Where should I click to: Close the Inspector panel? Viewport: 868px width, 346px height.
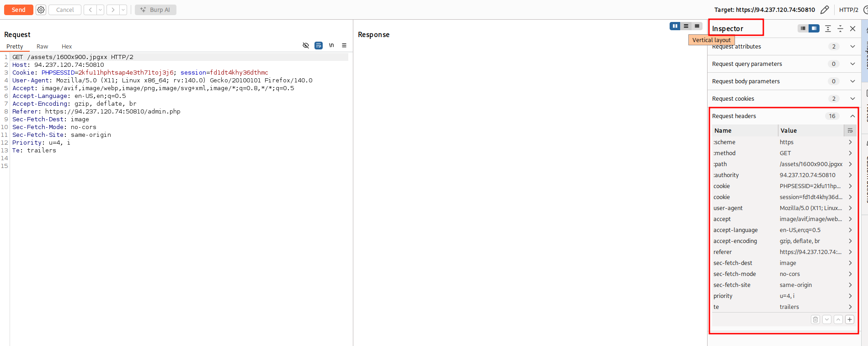[x=852, y=28]
